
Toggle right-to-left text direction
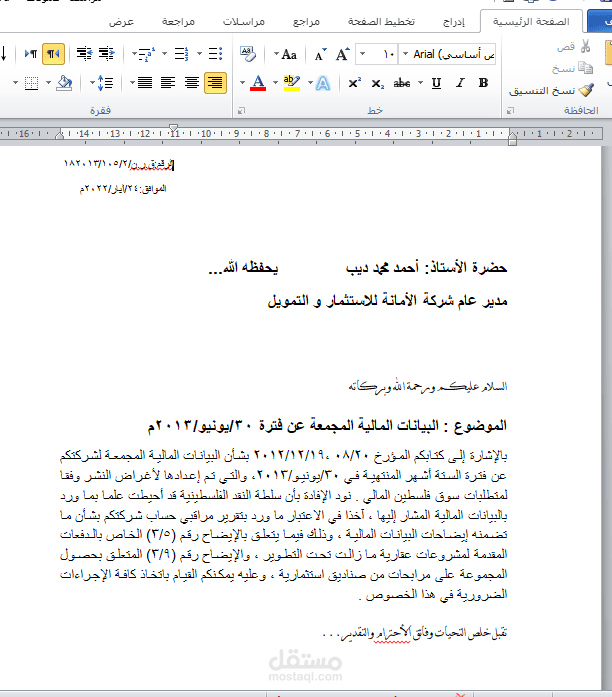click(53, 54)
